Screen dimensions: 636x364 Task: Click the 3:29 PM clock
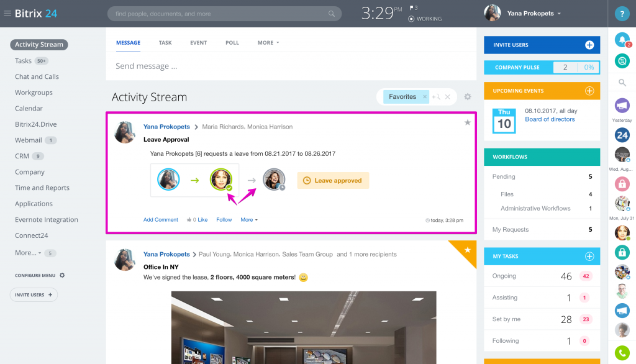point(381,14)
